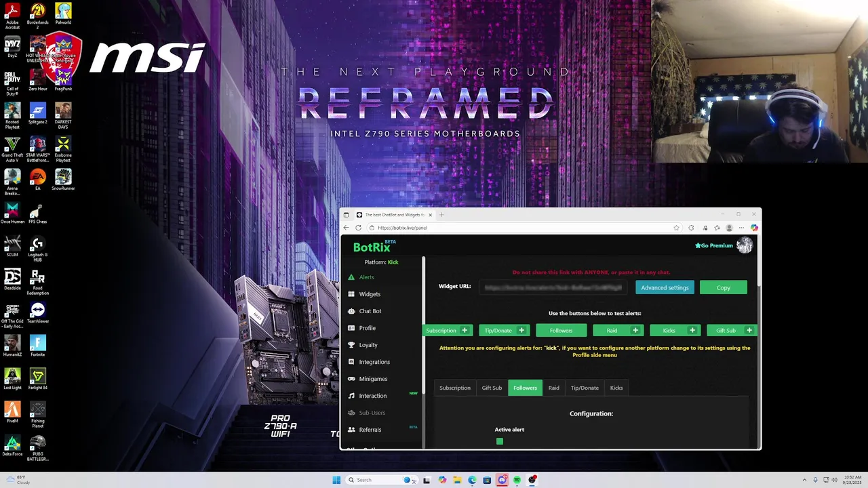Test the Followers alert button
Screen dimensions: 868x488
[x=561, y=330]
